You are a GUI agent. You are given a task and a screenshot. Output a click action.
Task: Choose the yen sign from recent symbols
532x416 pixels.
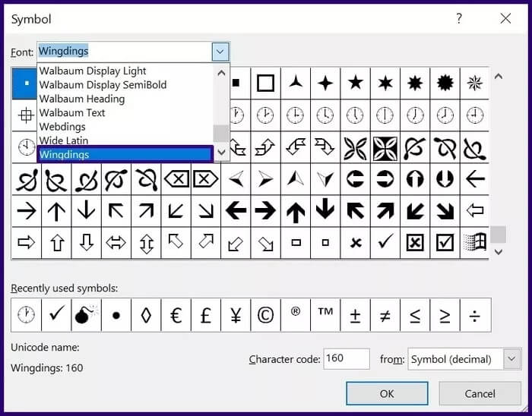[x=236, y=315]
